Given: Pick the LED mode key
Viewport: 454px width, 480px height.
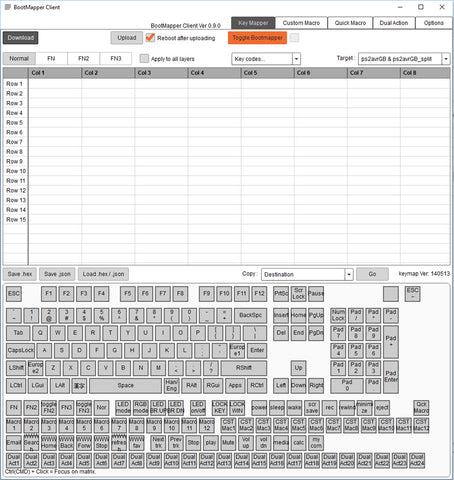Looking at the screenshot, I should [123, 407].
